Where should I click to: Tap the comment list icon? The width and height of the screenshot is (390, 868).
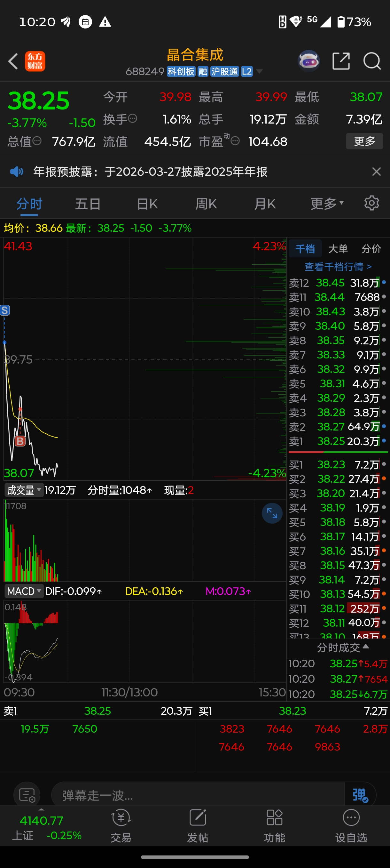point(27,795)
